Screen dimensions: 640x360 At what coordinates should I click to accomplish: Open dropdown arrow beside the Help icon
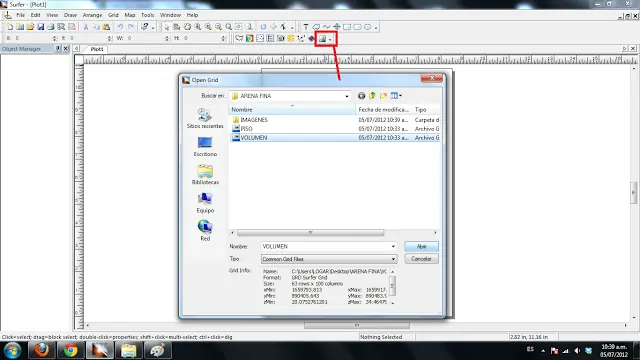[x=153, y=27]
